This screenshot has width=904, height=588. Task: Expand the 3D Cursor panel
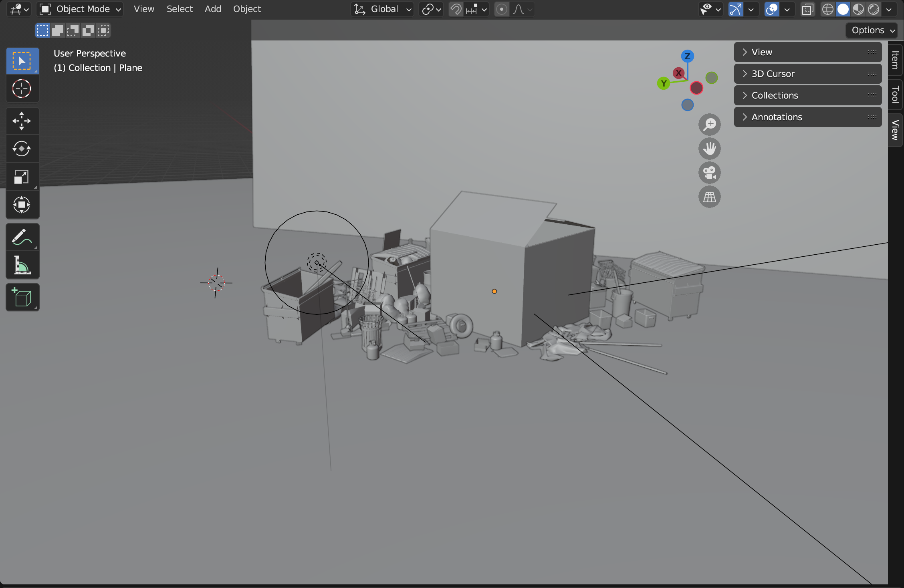[807, 74]
